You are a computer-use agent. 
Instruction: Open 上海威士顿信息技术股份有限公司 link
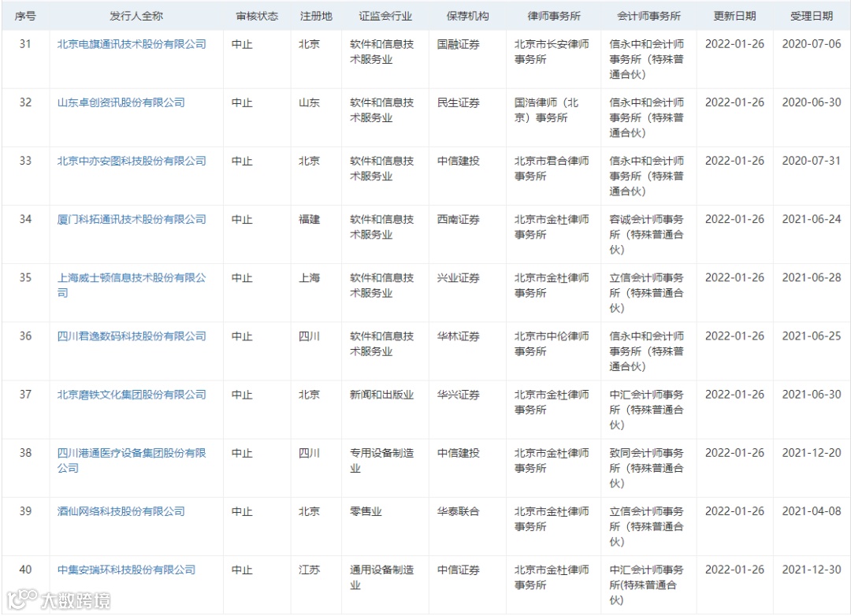pos(132,285)
